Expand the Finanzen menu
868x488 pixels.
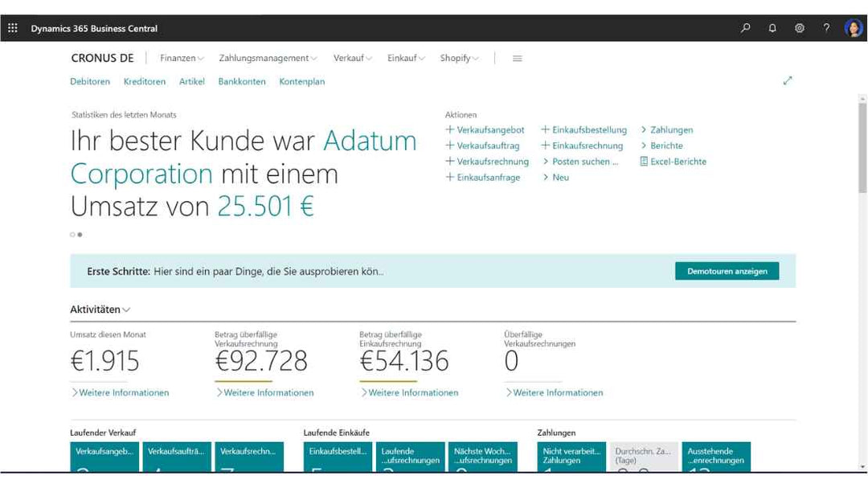(x=182, y=59)
